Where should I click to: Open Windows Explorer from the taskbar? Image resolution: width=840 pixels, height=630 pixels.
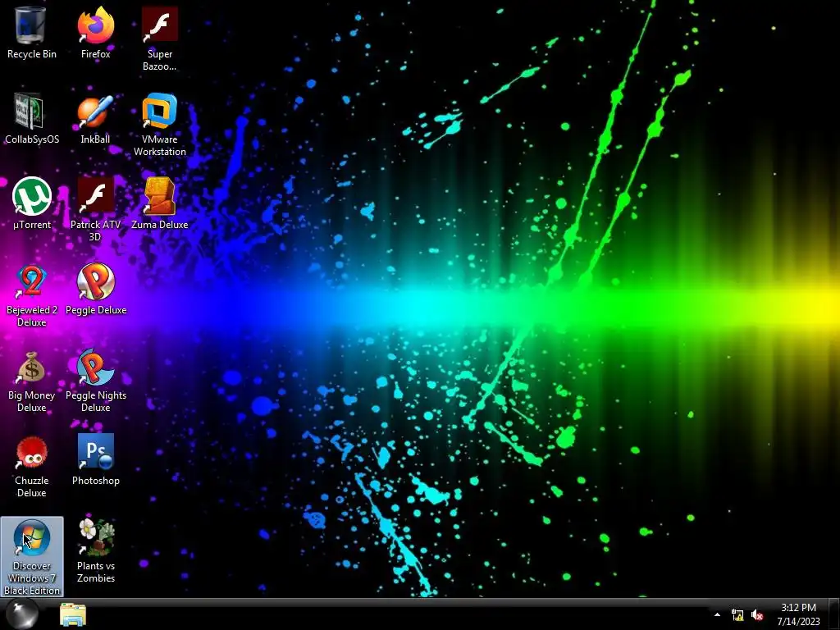click(73, 614)
